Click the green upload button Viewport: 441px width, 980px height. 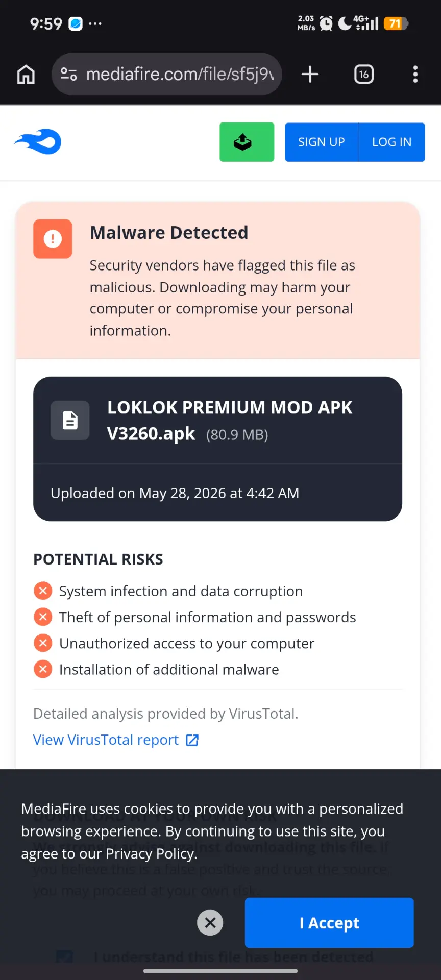[x=247, y=142]
